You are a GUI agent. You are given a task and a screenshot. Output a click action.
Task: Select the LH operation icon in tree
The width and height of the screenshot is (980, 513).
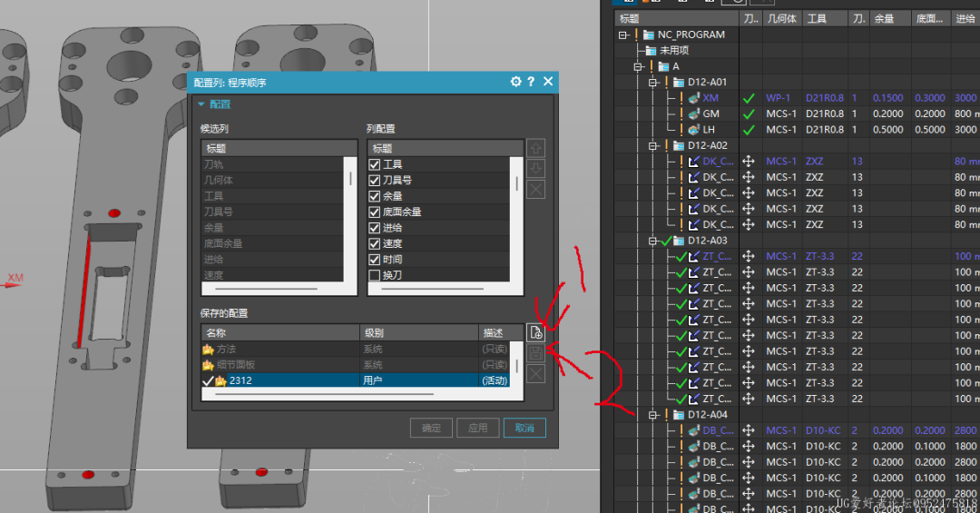click(x=694, y=130)
